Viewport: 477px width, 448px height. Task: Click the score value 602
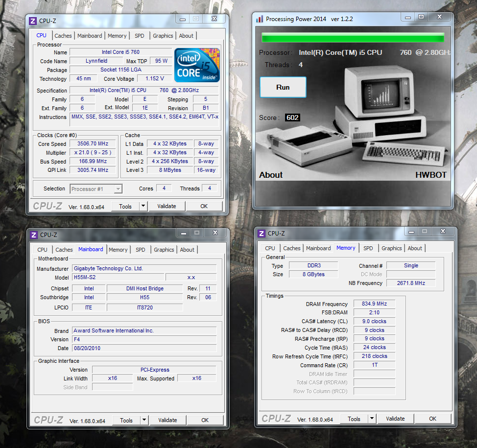[x=292, y=118]
